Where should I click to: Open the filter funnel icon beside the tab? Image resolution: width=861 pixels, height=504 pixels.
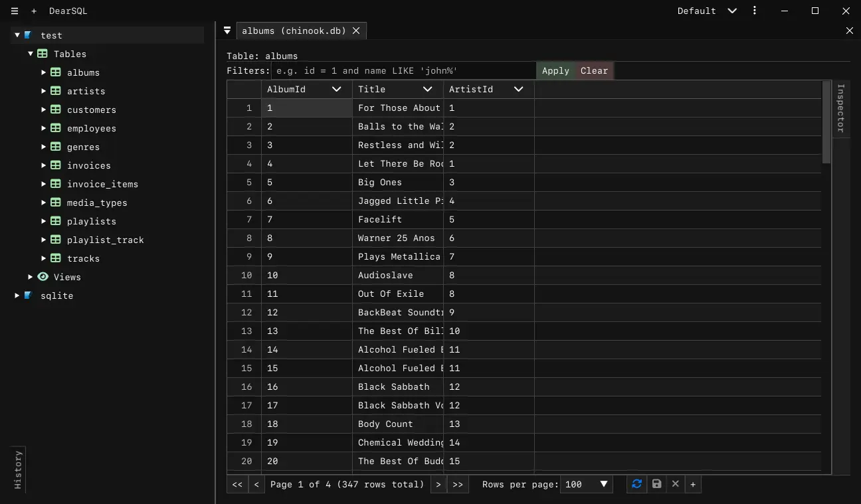tap(227, 30)
